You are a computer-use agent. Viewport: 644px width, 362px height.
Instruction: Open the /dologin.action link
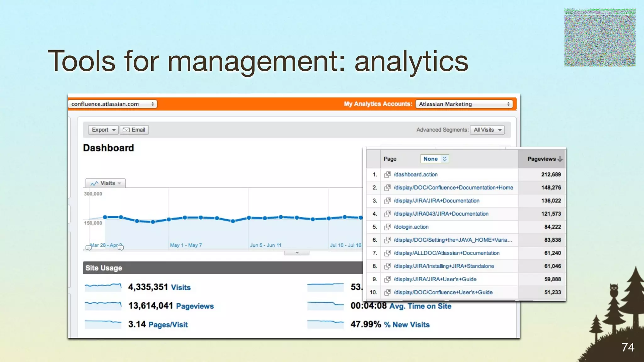pyautogui.click(x=411, y=227)
